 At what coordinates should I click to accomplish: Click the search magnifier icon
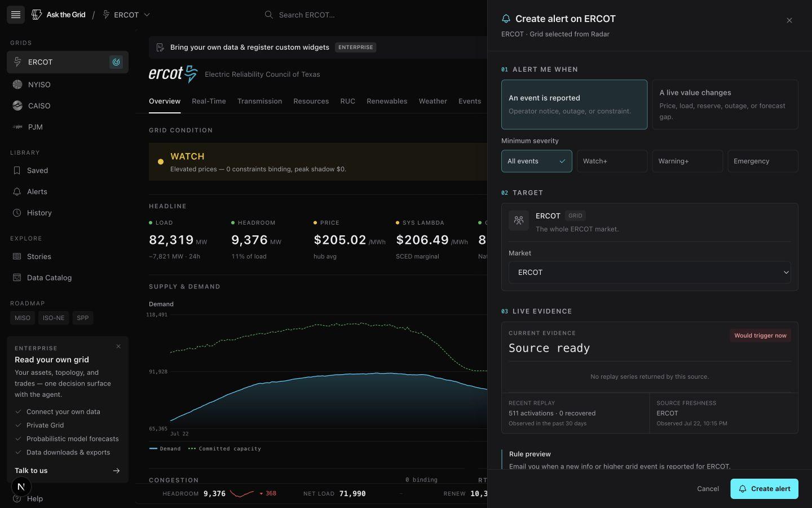point(269,15)
